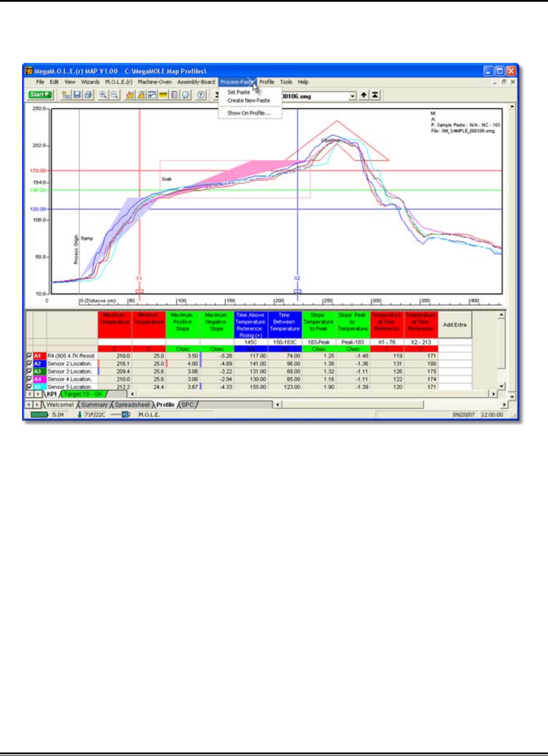Uncheck the A2 Sensor 2 Location checkbox
This screenshot has width=548, height=756.
click(29, 363)
